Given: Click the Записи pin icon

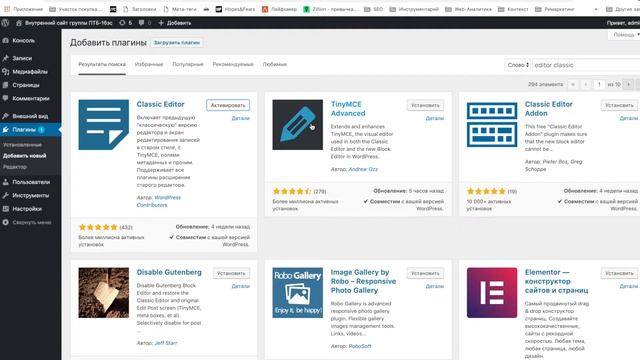Looking at the screenshot, I should tap(6, 58).
